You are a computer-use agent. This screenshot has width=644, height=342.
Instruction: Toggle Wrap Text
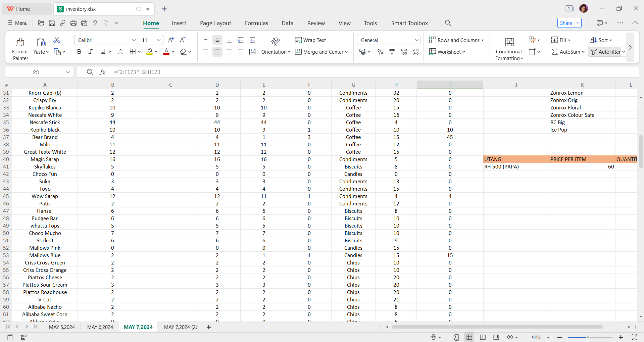310,40
